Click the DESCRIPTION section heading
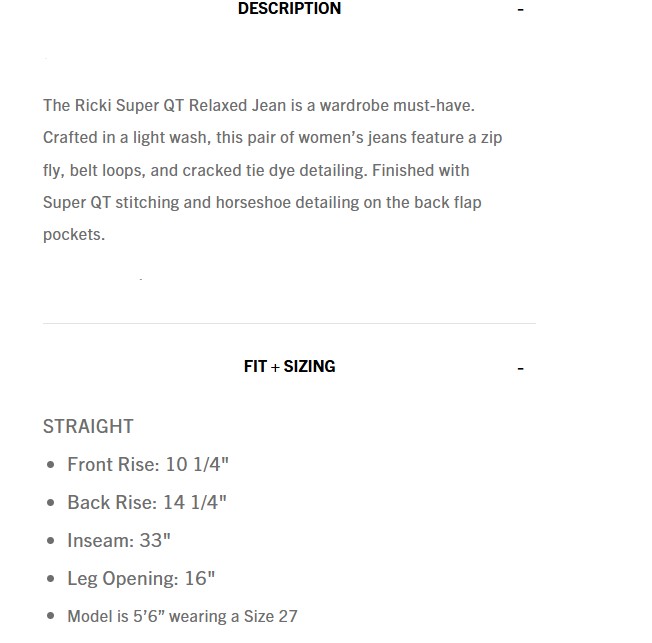The width and height of the screenshot is (652, 643). 289,9
